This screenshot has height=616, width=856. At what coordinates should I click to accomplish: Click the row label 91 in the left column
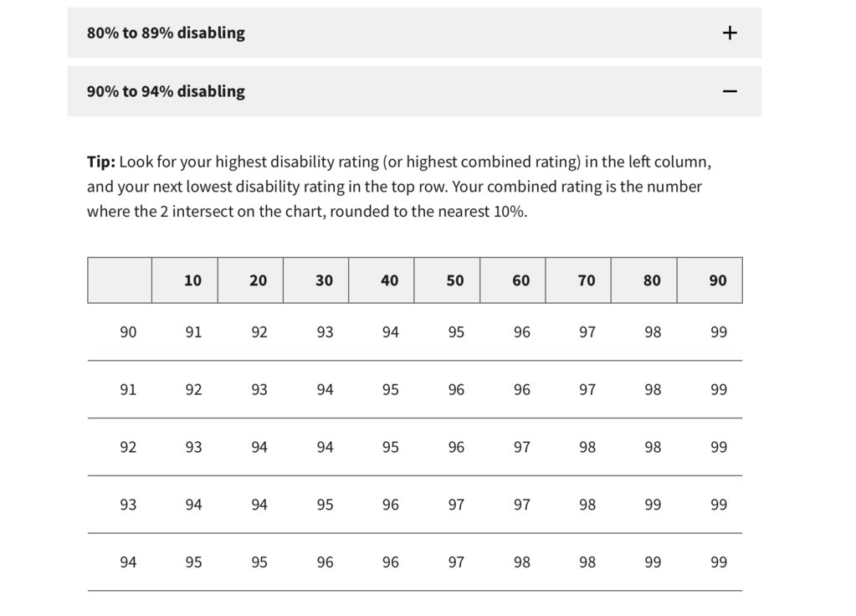coord(128,389)
